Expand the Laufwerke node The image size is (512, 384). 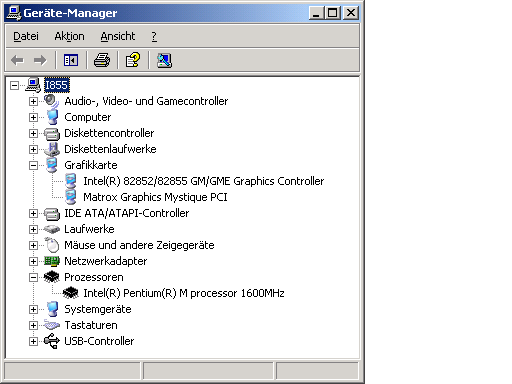tap(33, 229)
